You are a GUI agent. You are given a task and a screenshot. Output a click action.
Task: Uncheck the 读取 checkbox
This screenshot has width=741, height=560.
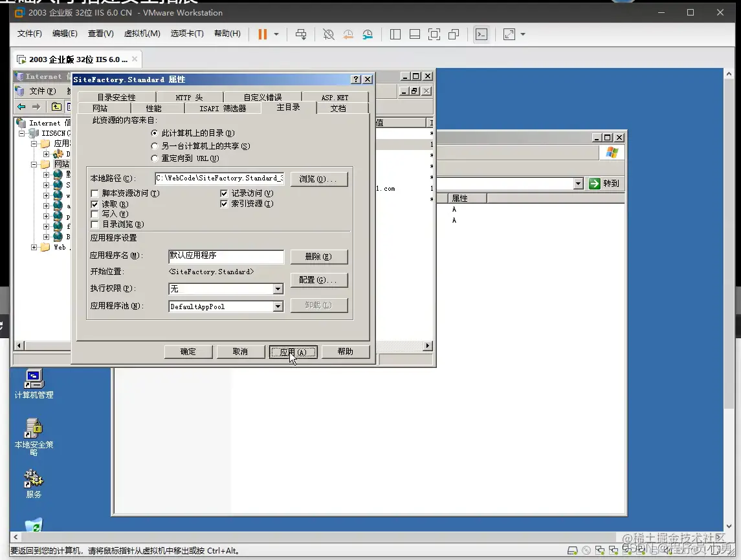pyautogui.click(x=94, y=204)
